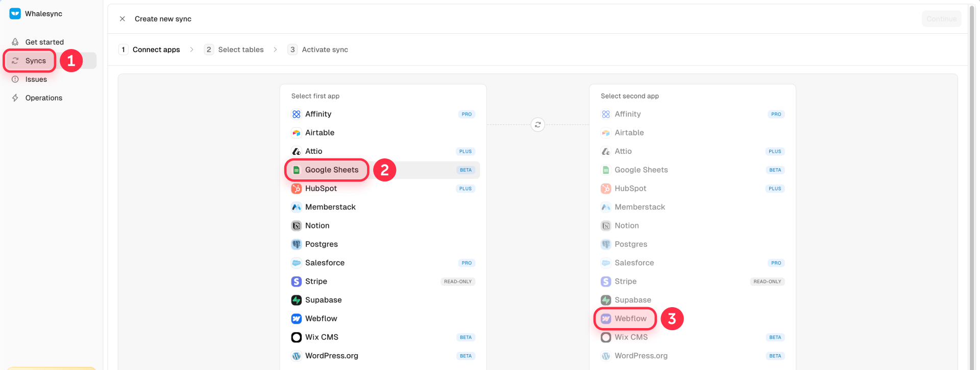980x370 pixels.
Task: Click PLUS badge on first-app Attio
Action: pyautogui.click(x=465, y=151)
